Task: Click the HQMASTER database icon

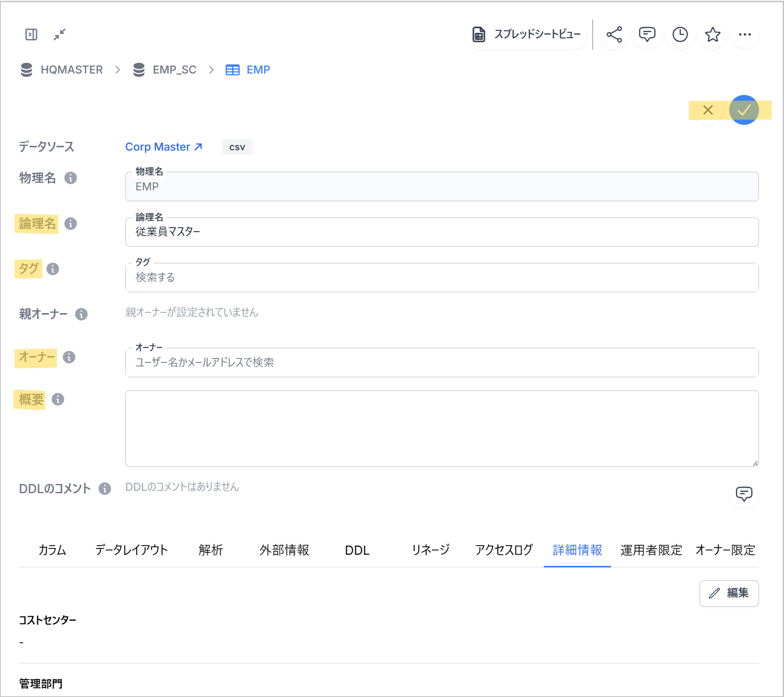Action: tap(27, 70)
